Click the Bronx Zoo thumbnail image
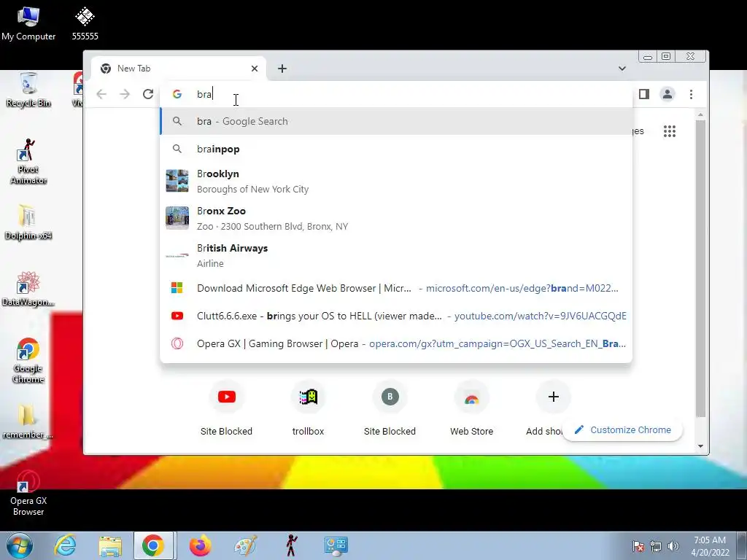This screenshot has width=747, height=560. [x=177, y=218]
